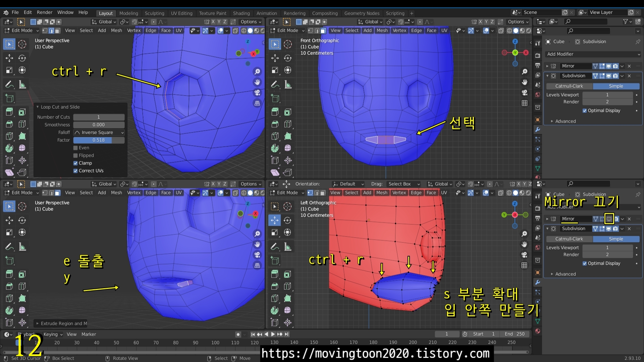Open the Add Modifier dropdown in upper panel

click(593, 54)
